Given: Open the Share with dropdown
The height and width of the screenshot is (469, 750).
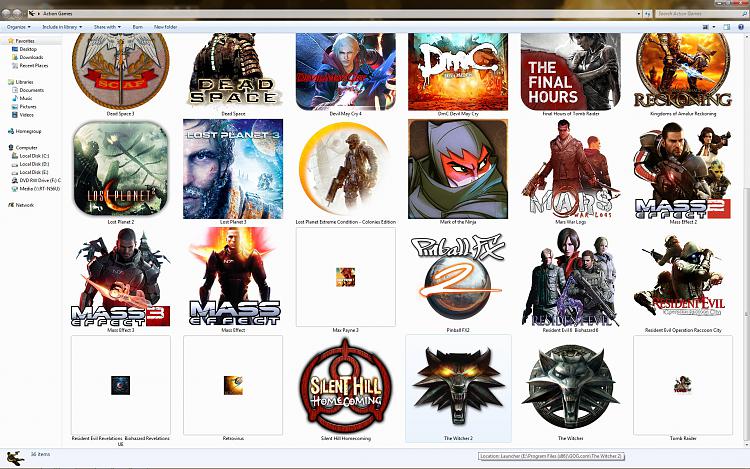Looking at the screenshot, I should [107, 27].
